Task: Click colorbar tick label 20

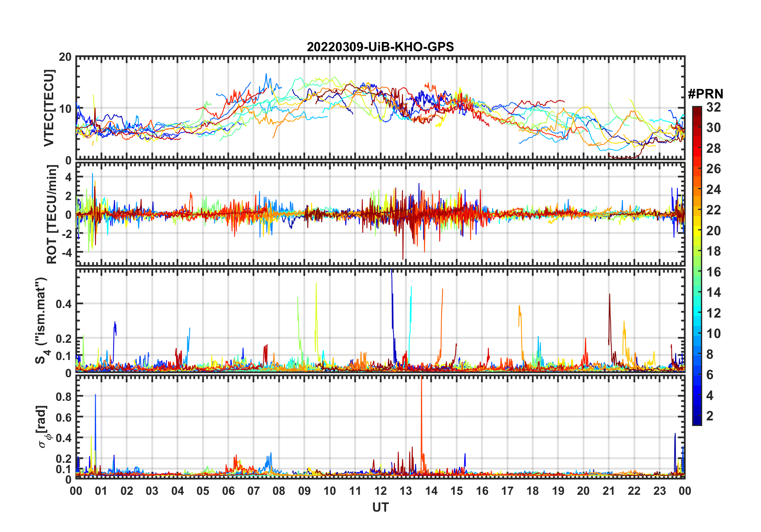Action: pos(713,230)
